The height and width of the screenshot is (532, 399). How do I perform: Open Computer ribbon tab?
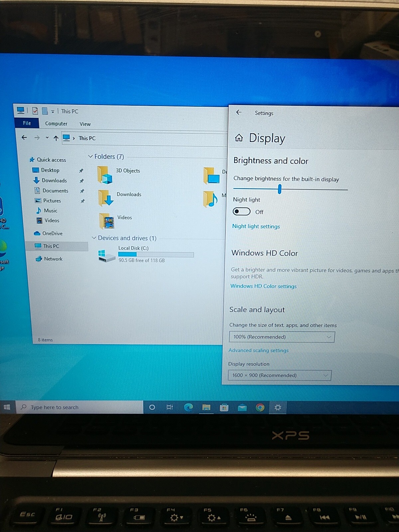pos(56,123)
